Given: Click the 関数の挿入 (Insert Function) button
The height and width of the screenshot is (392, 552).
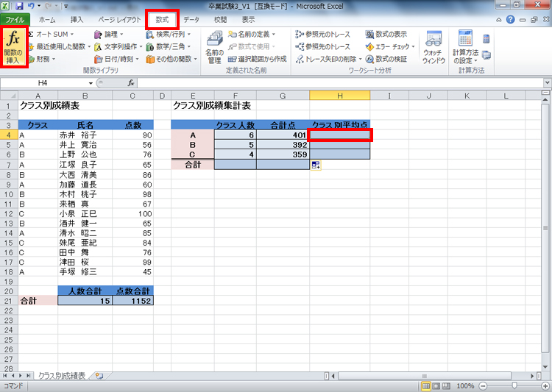Looking at the screenshot, I should point(14,47).
